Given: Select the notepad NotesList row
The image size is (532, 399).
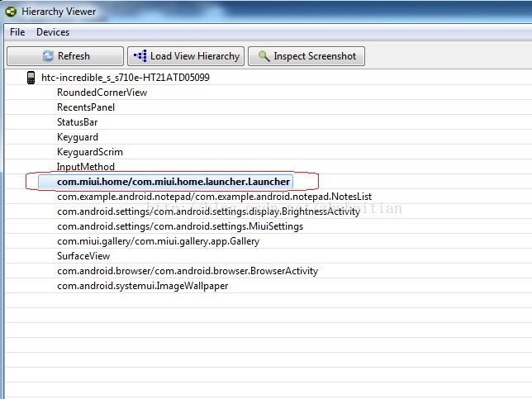Looking at the screenshot, I should point(215,197).
